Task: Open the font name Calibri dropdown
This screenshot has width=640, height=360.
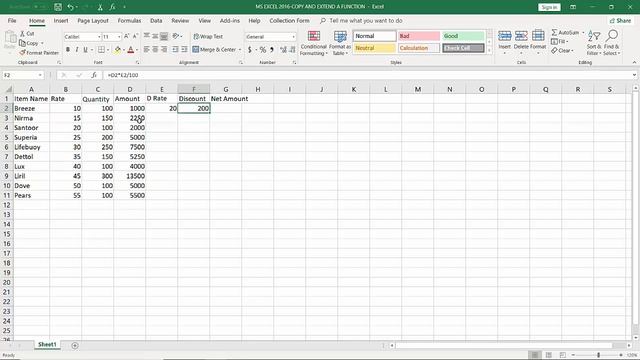Action: [x=99, y=37]
